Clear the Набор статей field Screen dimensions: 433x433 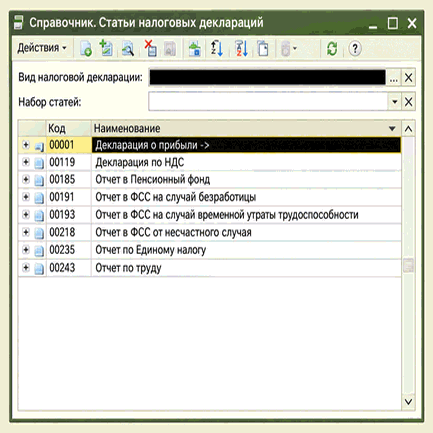coord(409,102)
